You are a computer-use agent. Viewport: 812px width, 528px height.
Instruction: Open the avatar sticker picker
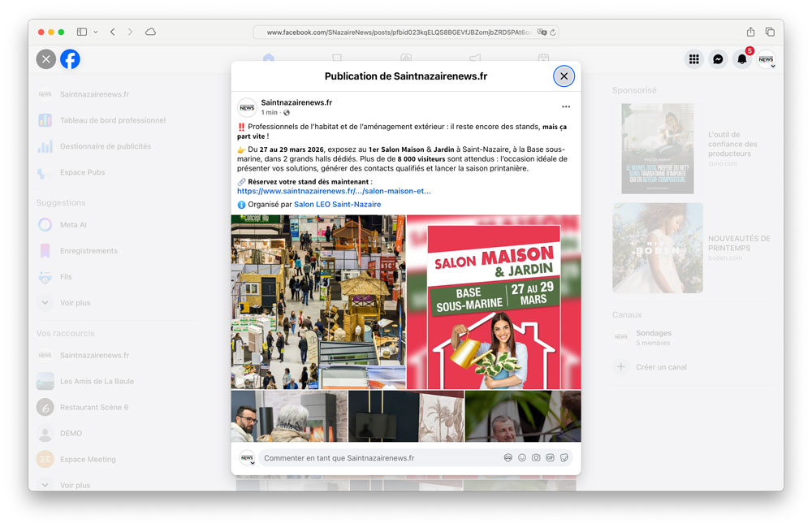pos(508,458)
